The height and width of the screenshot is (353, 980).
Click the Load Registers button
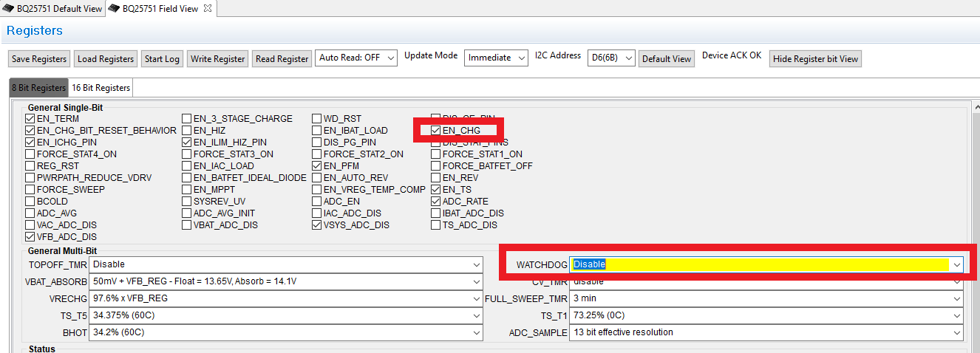tap(106, 59)
